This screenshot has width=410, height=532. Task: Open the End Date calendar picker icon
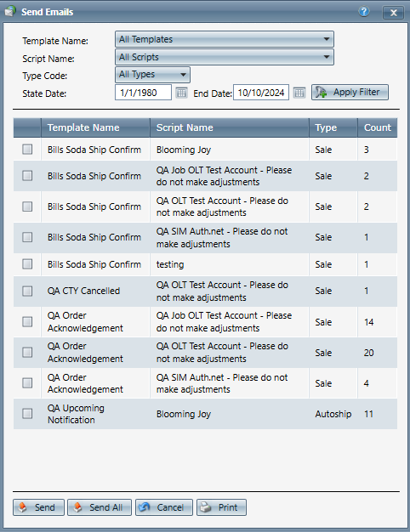pyautogui.click(x=299, y=93)
